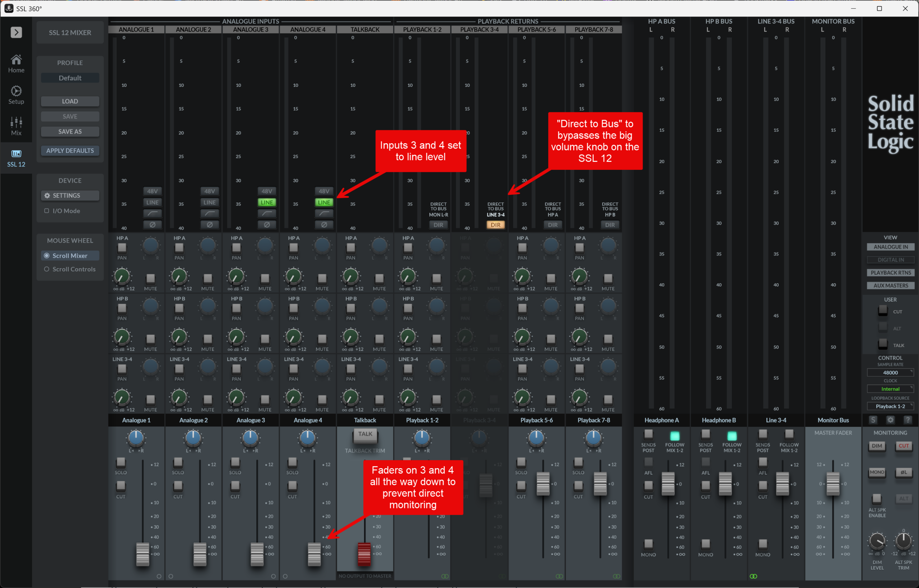Click SOLO on Analogue 2 channel
This screenshot has width=919, height=588.
coord(178,462)
